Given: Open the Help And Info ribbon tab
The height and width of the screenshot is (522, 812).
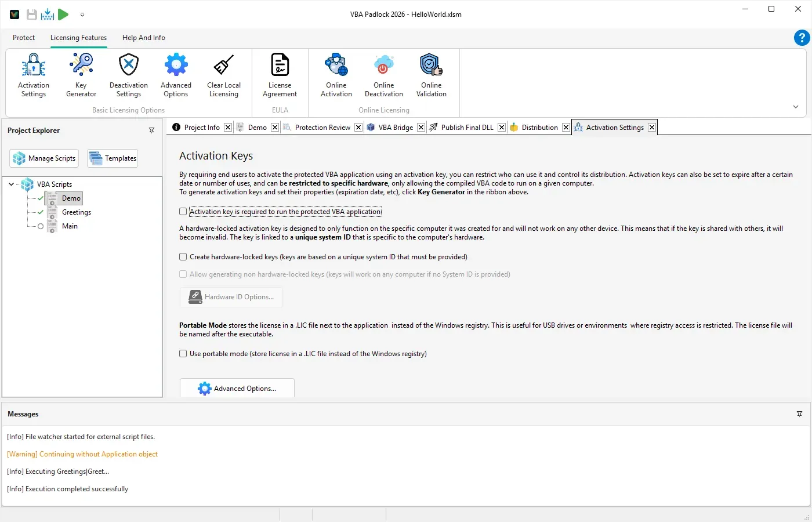Looking at the screenshot, I should (x=144, y=38).
